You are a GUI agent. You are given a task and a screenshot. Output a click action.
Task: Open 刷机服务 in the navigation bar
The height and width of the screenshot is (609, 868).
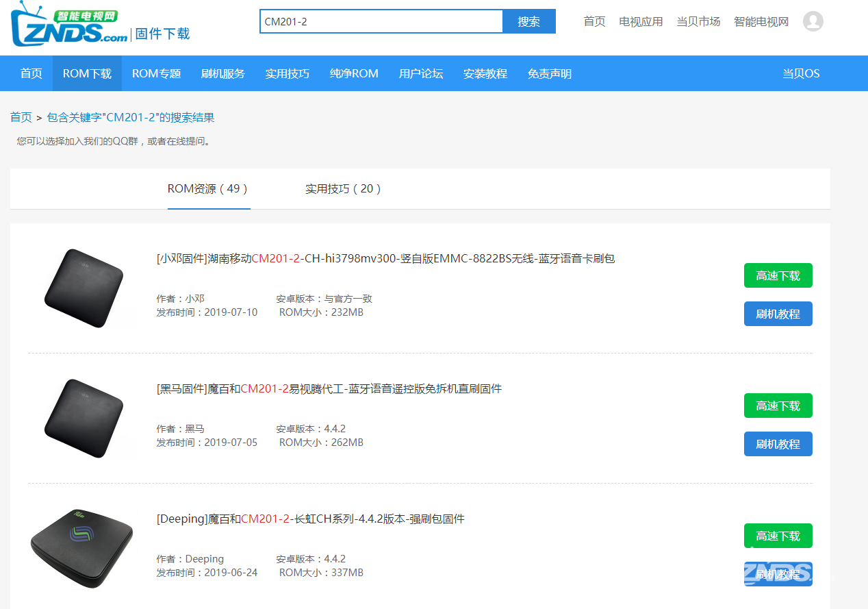223,73
